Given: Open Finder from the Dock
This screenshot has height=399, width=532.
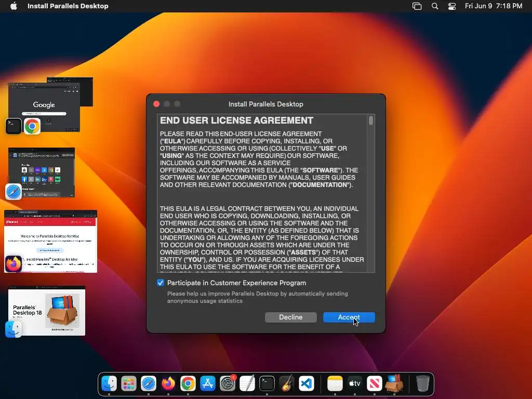Looking at the screenshot, I should pos(109,383).
